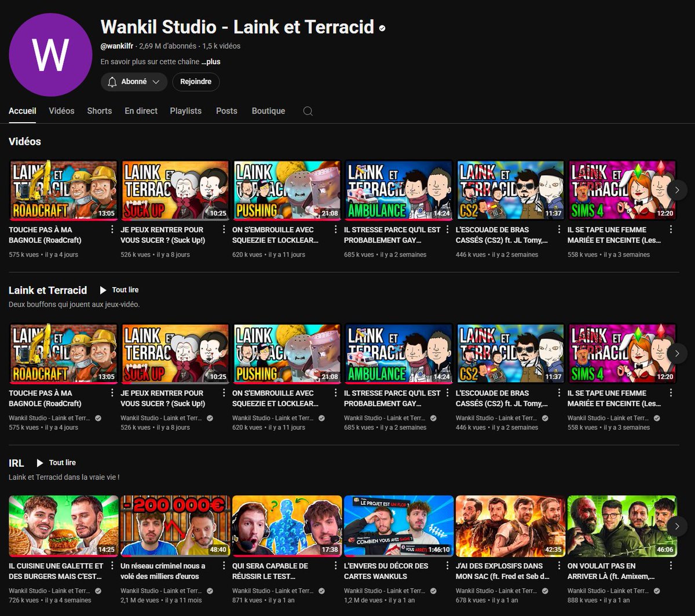Open options menu for JE PEUX RENTRER video in Vidéos
The image size is (695, 616).
pyautogui.click(x=224, y=230)
